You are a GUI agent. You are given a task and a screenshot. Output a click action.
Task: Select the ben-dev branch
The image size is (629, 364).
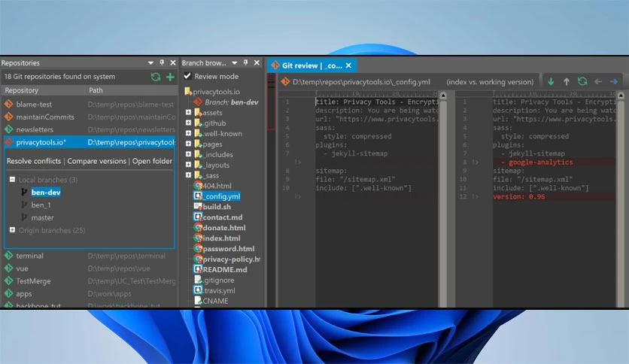tap(46, 193)
